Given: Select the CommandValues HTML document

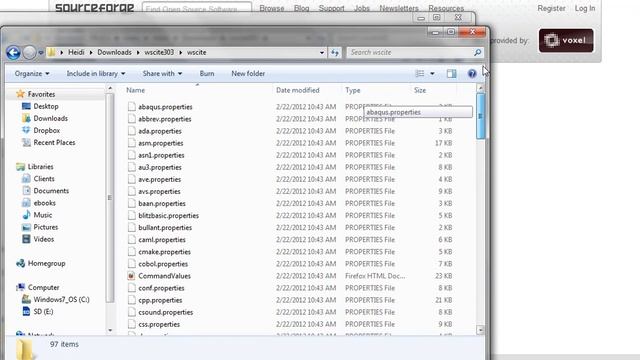Looking at the screenshot, I should click(x=164, y=276).
